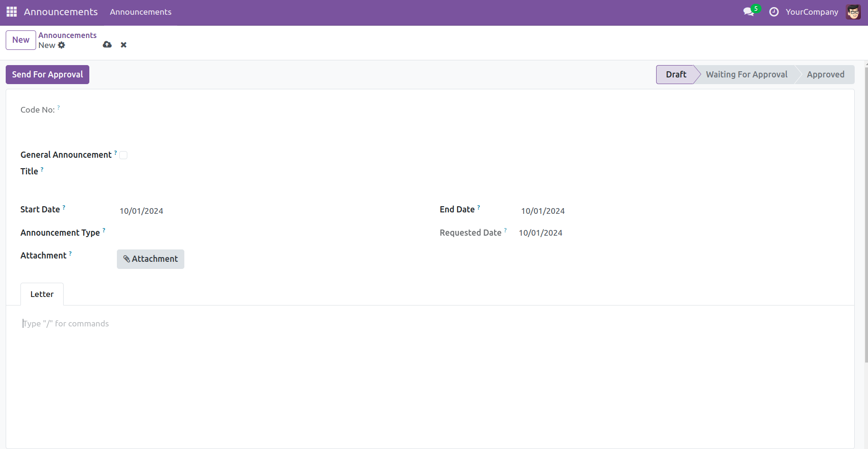This screenshot has height=449, width=868.
Task: Switch to the Letter tab
Action: coord(42,294)
